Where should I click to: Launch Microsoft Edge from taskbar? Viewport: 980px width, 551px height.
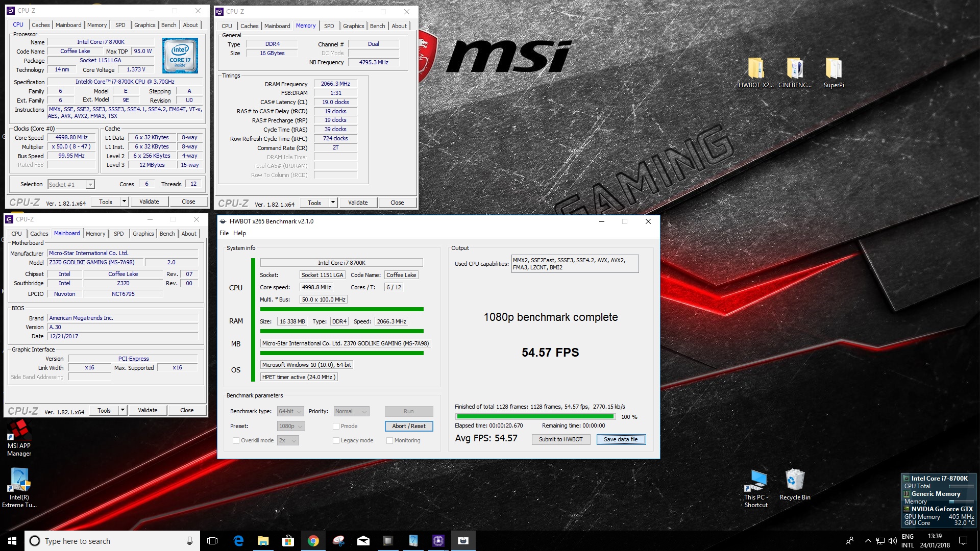pyautogui.click(x=238, y=541)
